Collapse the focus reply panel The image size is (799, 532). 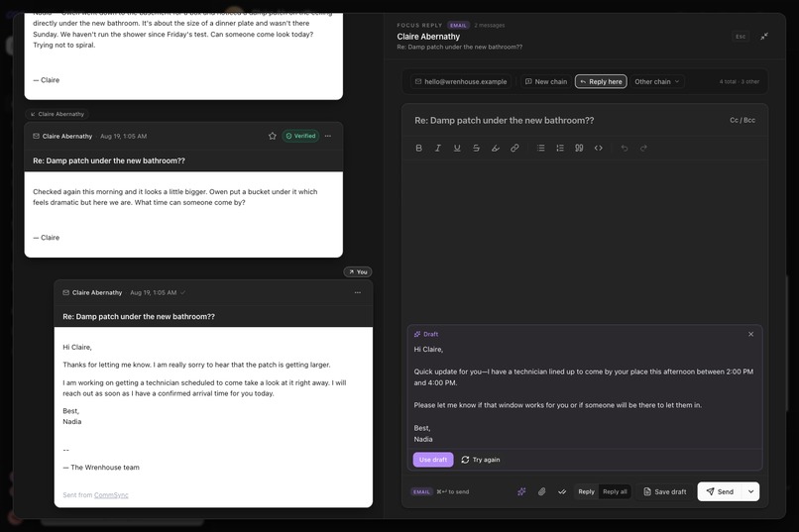click(764, 36)
